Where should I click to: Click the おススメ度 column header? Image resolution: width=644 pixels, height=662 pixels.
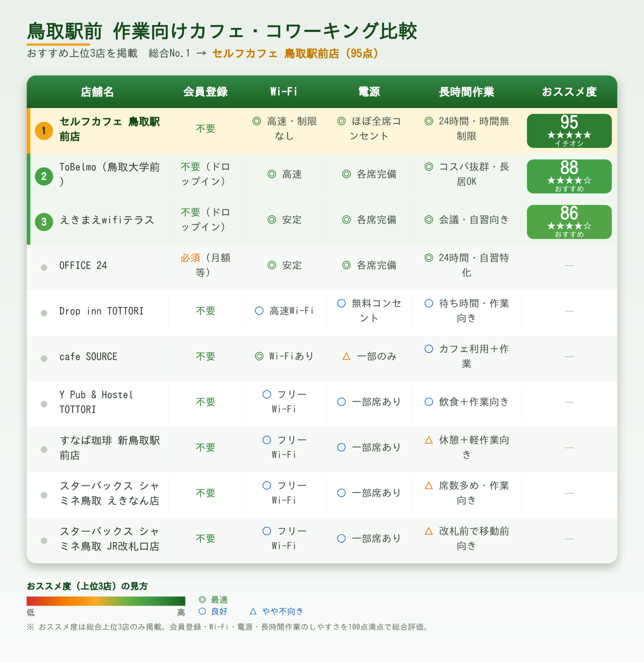(569, 92)
